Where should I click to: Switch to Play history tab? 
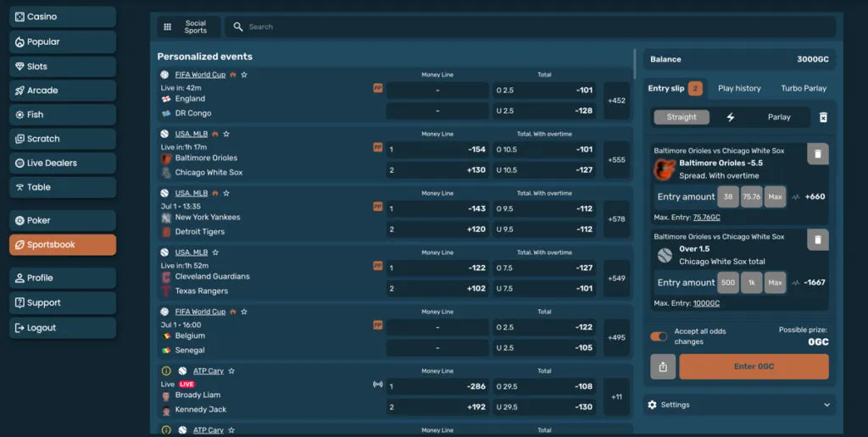point(739,89)
